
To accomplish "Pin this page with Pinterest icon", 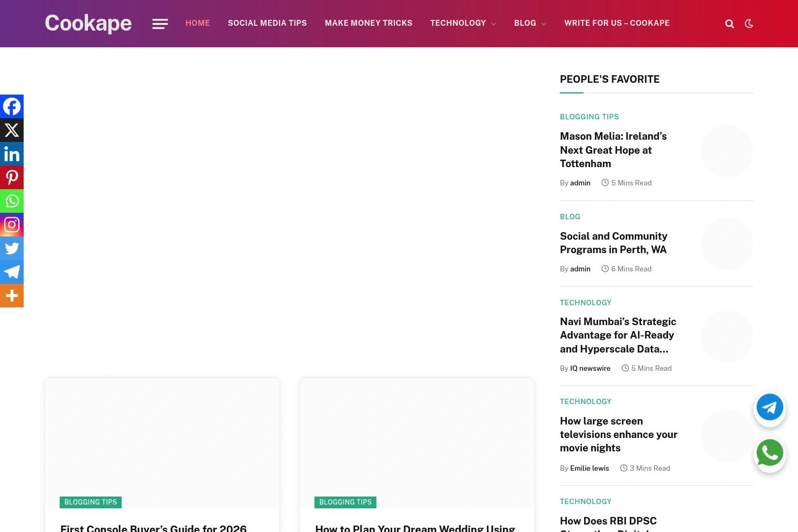I will tap(12, 177).
